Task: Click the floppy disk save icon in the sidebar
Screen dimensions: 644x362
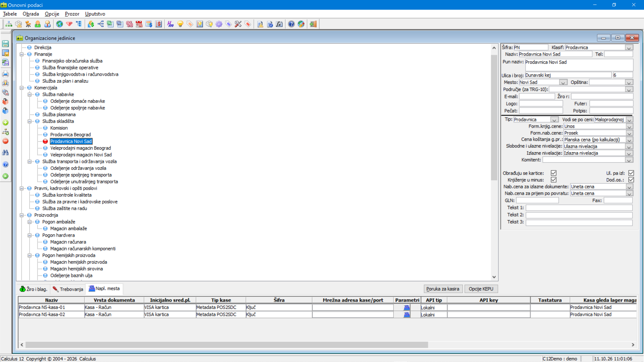Action: point(6,44)
